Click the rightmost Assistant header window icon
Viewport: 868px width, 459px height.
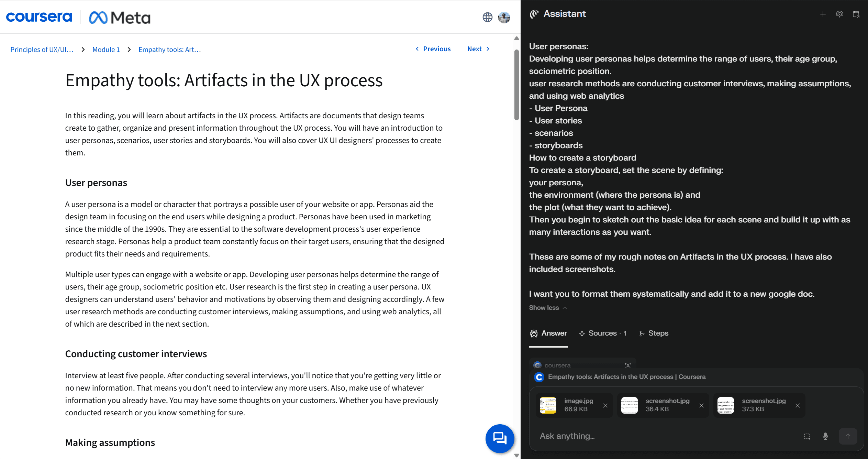pyautogui.click(x=856, y=14)
